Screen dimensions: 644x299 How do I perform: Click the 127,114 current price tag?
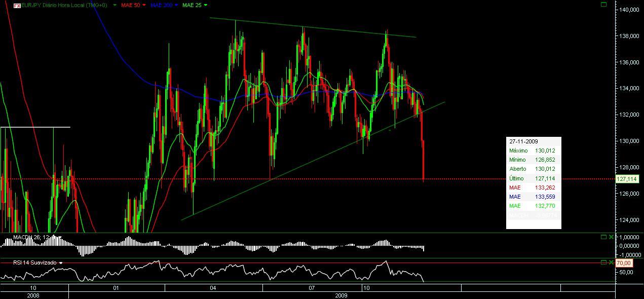tap(627, 179)
